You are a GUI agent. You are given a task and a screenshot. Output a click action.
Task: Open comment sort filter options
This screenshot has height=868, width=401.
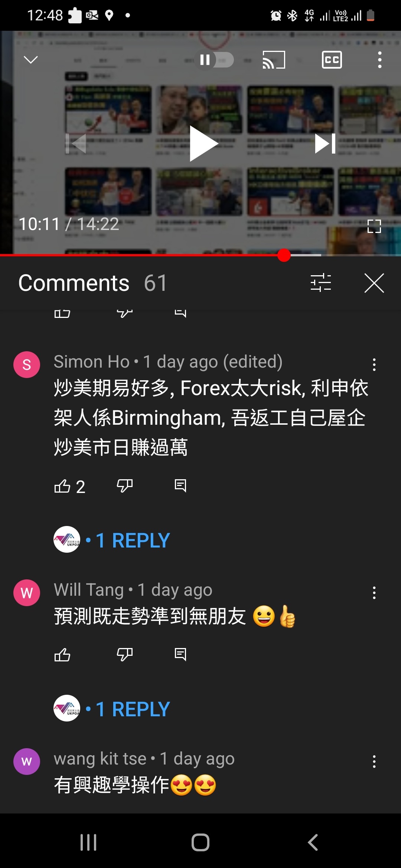[x=321, y=283]
